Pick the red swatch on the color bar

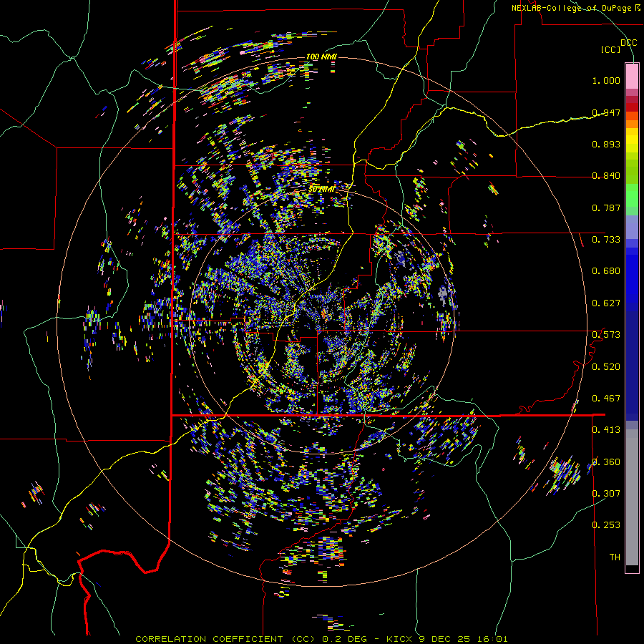click(632, 107)
